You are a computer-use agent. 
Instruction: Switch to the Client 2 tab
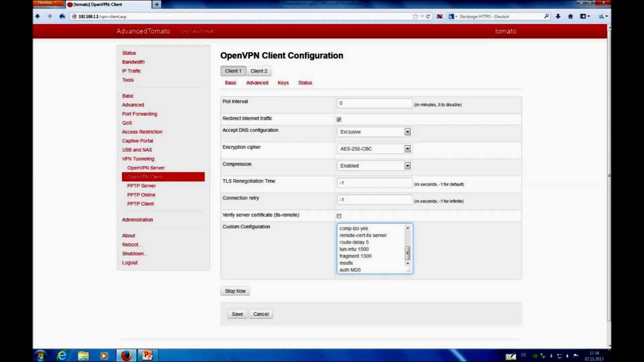tap(259, 71)
